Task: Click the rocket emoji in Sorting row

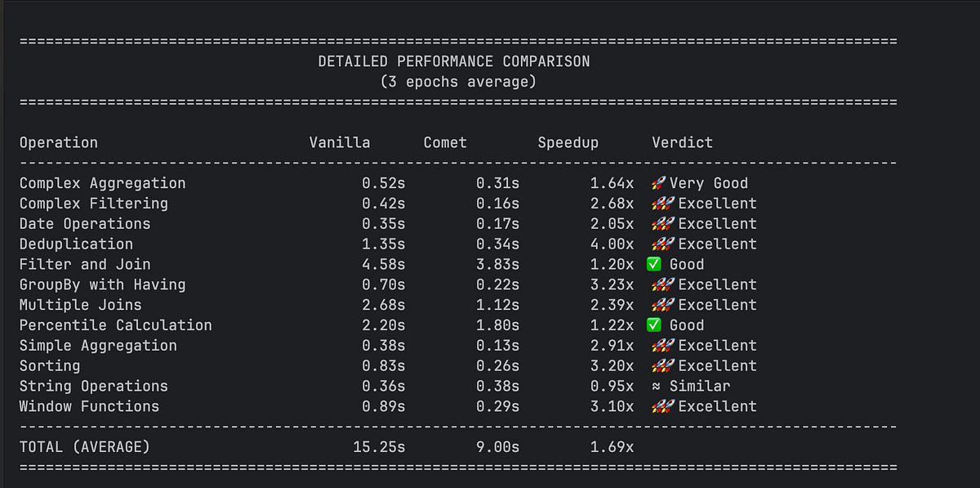Action: 663,365
